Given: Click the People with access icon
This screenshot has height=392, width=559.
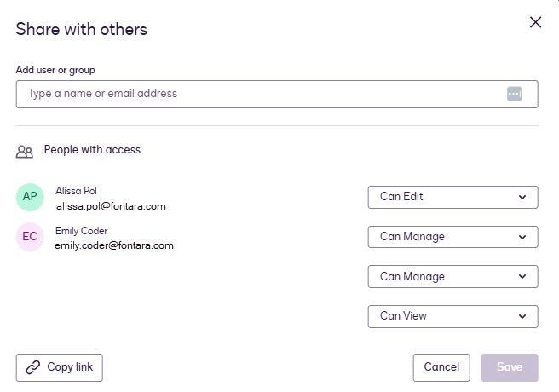Looking at the screenshot, I should point(24,152).
